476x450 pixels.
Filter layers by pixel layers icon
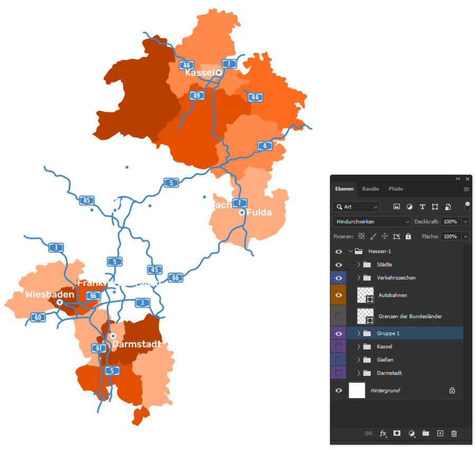coord(397,207)
